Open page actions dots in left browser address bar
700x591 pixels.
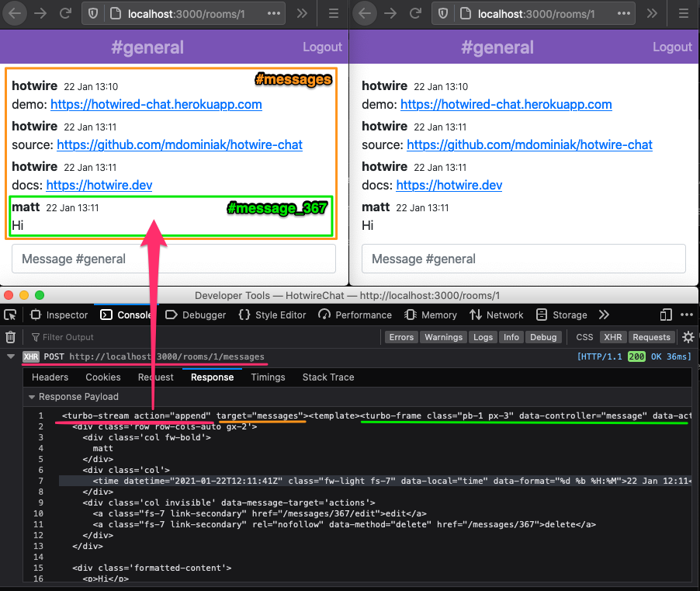click(274, 14)
